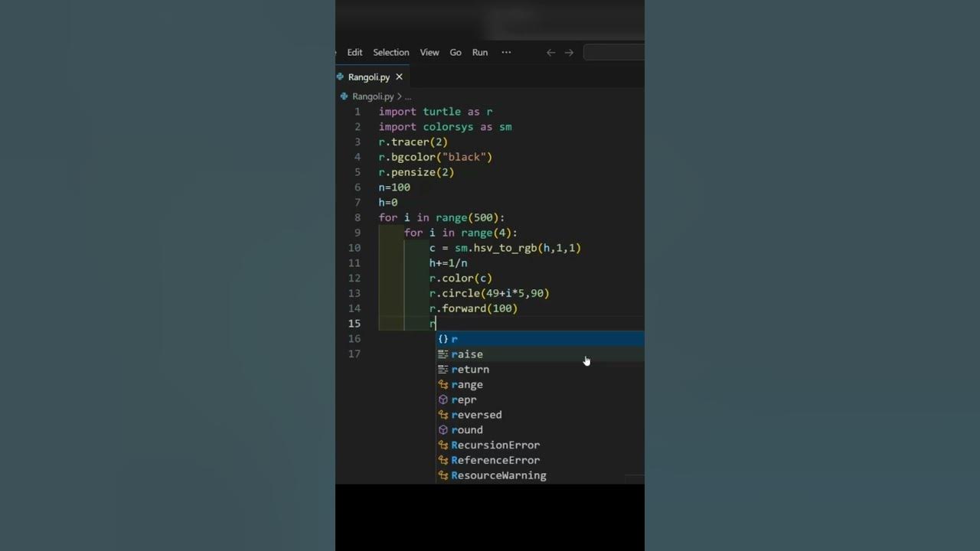The width and height of the screenshot is (980, 551).
Task: Choose the 'repr' suggestion
Action: pos(540,399)
